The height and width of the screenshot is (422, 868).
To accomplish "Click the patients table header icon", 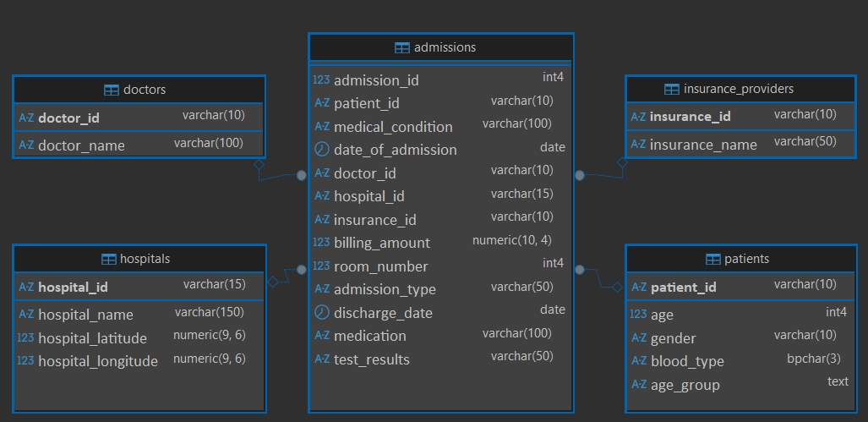I will pyautogui.click(x=710, y=259).
